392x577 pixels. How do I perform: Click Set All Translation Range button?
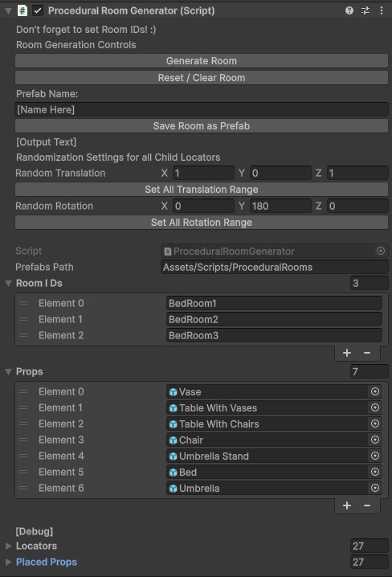[202, 190]
